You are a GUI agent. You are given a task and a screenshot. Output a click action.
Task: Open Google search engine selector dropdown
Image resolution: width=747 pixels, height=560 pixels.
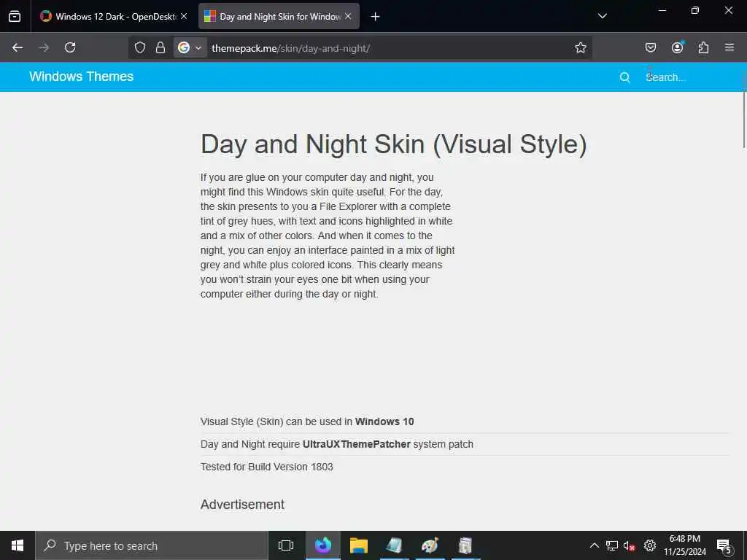(x=190, y=47)
